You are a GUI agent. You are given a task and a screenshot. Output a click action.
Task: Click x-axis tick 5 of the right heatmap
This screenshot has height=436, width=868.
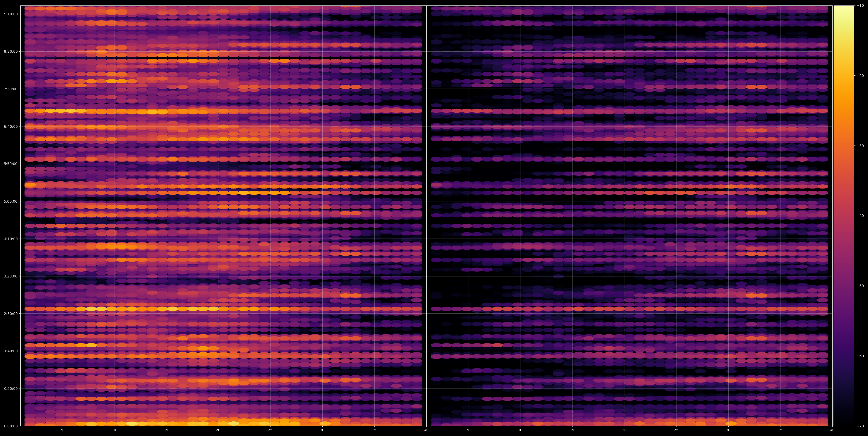(x=468, y=430)
